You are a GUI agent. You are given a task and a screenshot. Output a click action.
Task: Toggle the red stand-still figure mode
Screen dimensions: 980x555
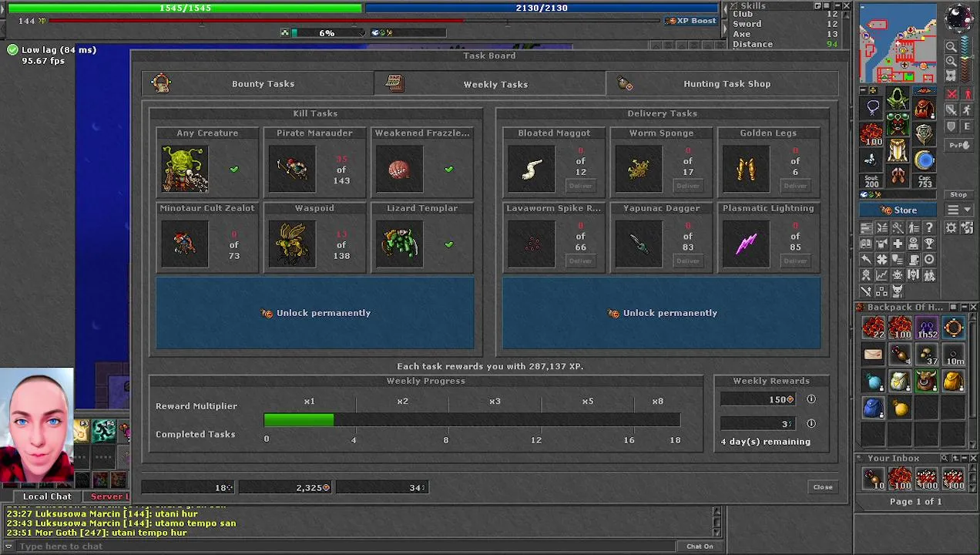968,93
